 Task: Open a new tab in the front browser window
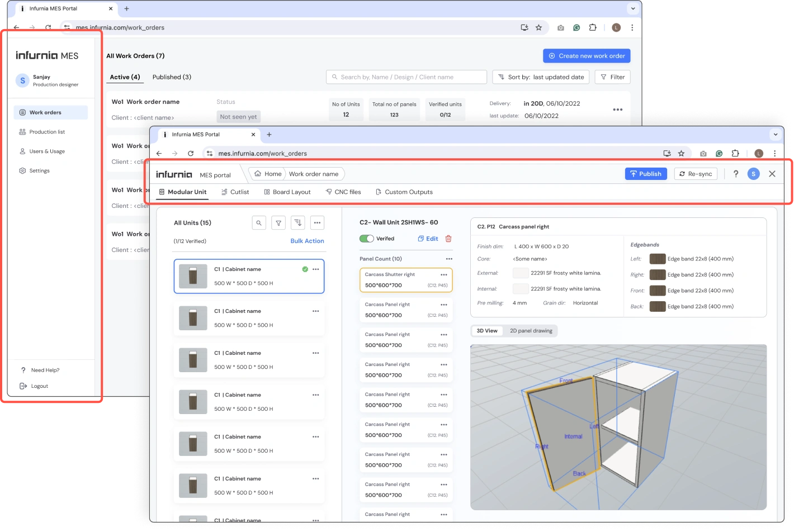tap(269, 135)
